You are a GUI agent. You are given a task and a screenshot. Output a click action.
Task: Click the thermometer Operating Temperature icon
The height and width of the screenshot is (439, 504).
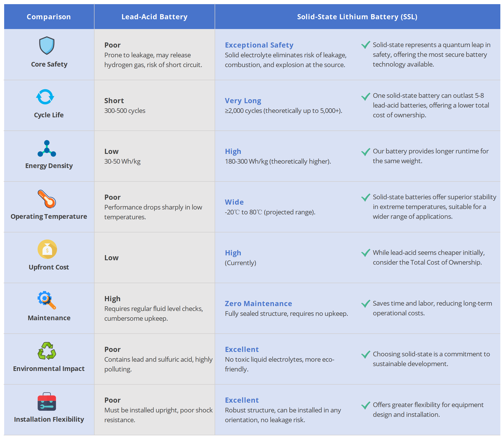[47, 199]
